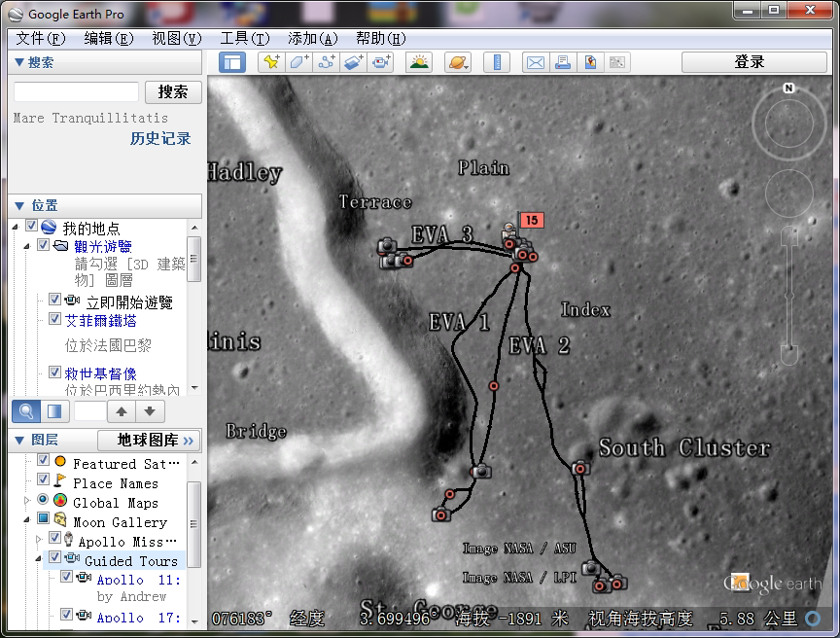Toggle 救世基督像 checkbox
Image resolution: width=840 pixels, height=638 pixels.
coord(54,372)
